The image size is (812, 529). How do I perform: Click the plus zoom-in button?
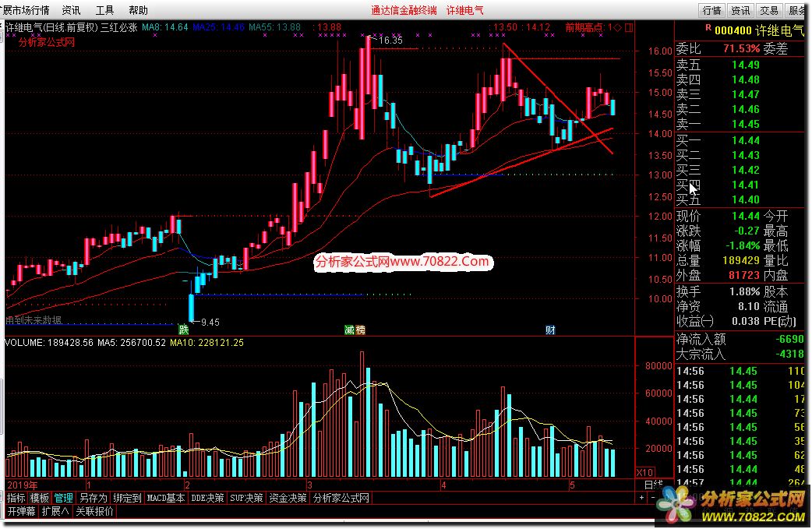coord(641,497)
